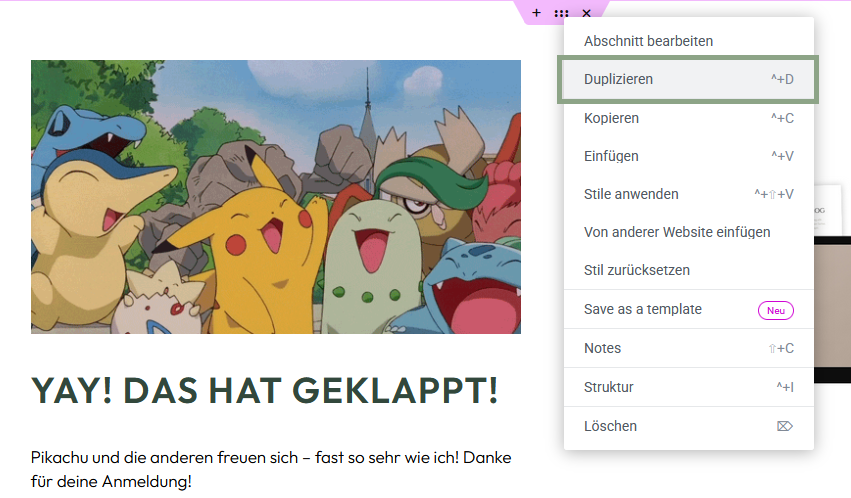
Task: Delete section using the X icon
Action: click(x=586, y=14)
